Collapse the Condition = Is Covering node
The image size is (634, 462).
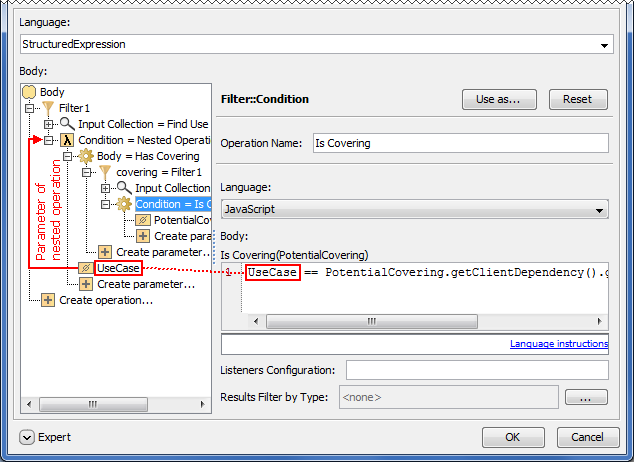click(106, 205)
